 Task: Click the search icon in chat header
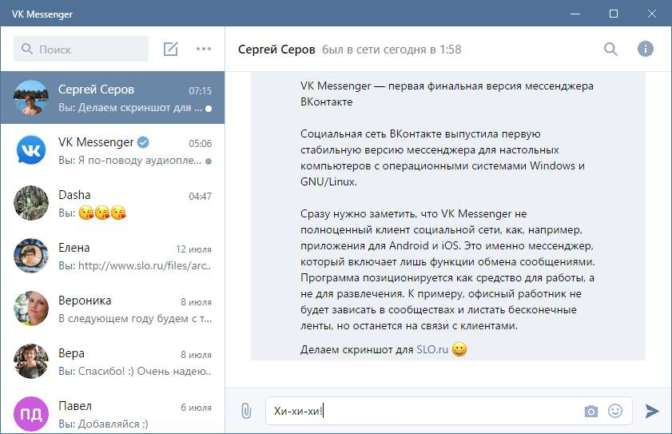[611, 49]
